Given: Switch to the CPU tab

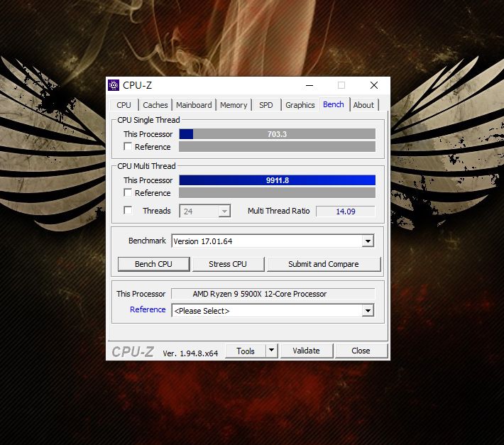Looking at the screenshot, I should click(x=124, y=105).
